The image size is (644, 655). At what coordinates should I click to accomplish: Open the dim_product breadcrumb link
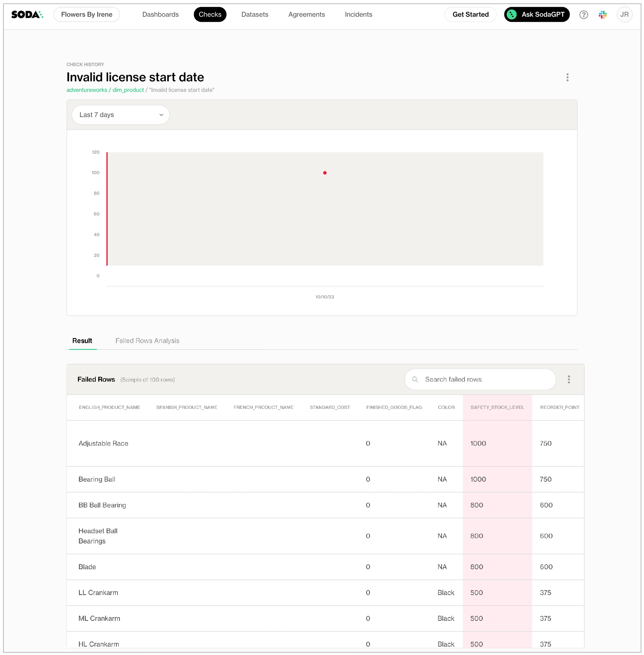tap(128, 90)
